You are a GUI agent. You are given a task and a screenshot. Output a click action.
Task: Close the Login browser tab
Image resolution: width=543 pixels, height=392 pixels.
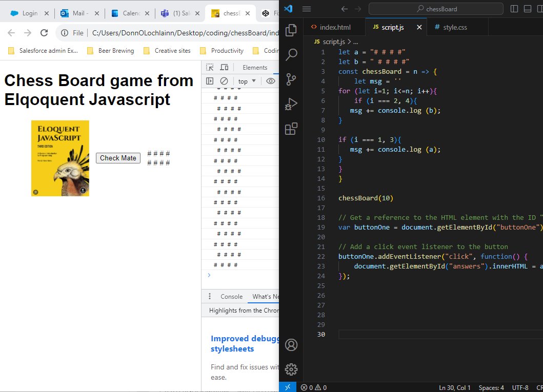point(47,13)
